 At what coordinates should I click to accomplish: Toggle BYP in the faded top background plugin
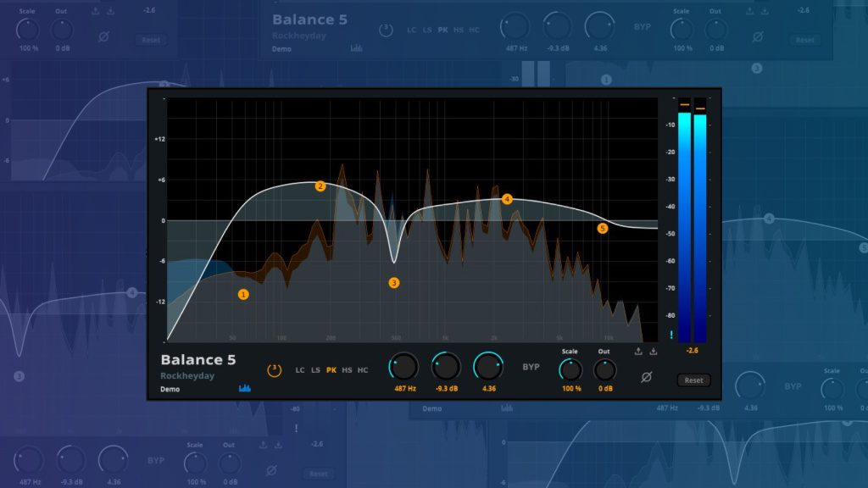[x=643, y=26]
